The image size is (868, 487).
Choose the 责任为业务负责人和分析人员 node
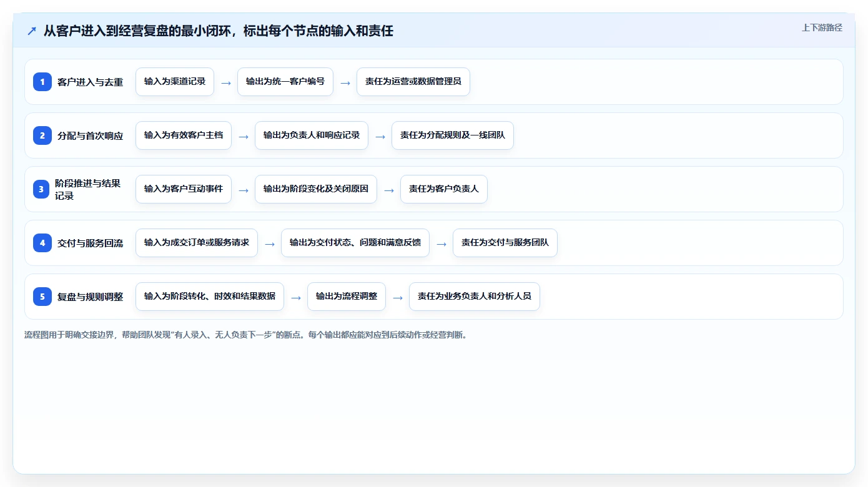(x=475, y=297)
